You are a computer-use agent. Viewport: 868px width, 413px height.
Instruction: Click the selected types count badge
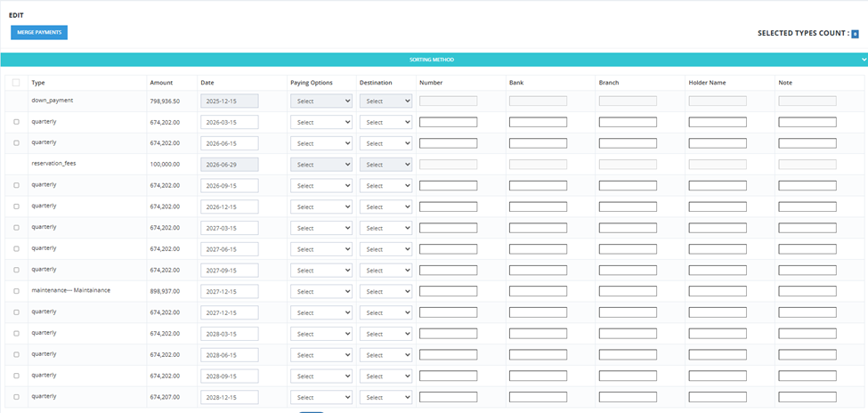click(855, 34)
